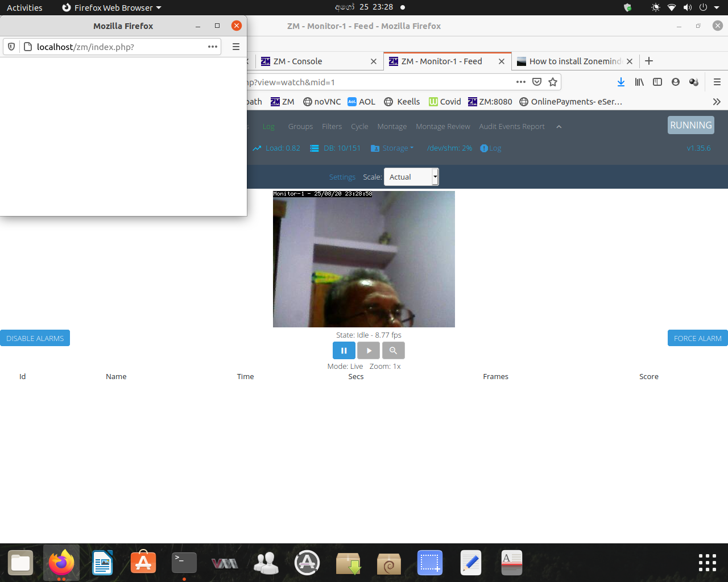Click page actions ellipsis in main URL bar
Viewport: 728px width, 582px height.
point(521,82)
